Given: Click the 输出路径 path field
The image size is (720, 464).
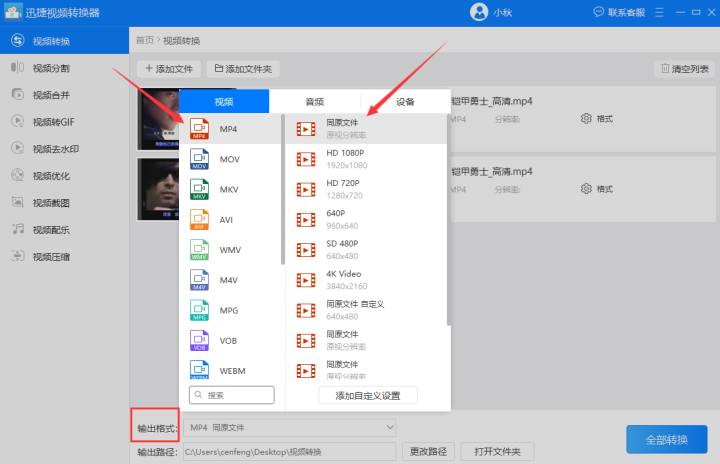Looking at the screenshot, I should [289, 452].
